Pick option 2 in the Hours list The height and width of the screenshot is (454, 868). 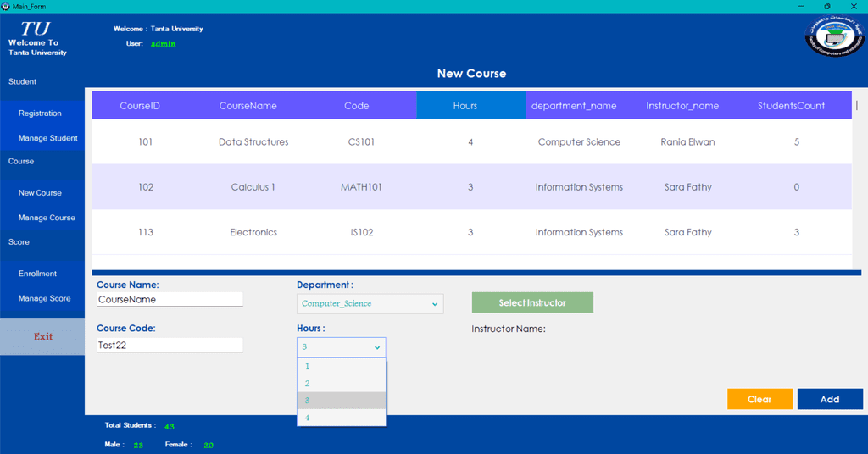click(x=342, y=384)
